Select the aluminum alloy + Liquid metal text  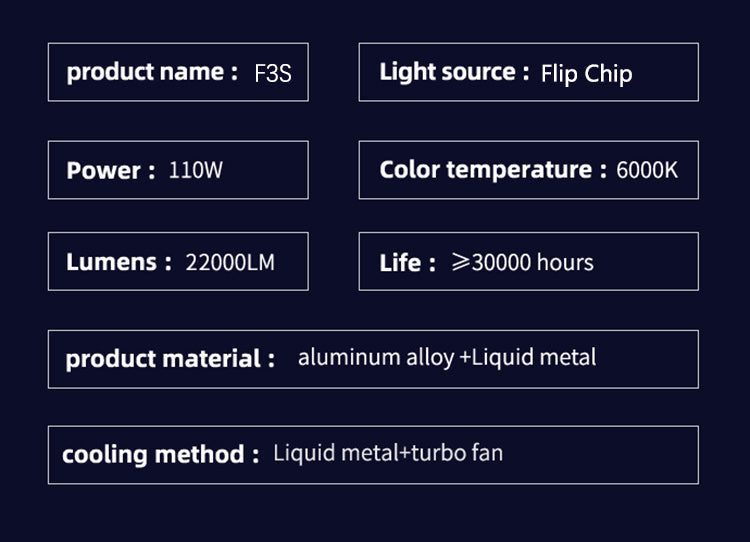click(x=447, y=357)
